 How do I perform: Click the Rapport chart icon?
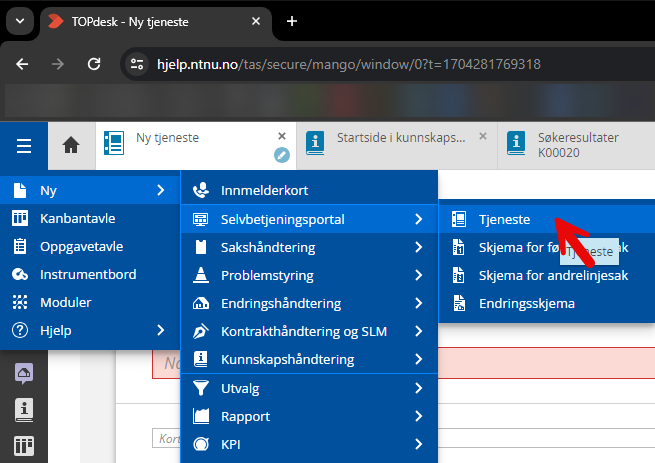(x=201, y=416)
